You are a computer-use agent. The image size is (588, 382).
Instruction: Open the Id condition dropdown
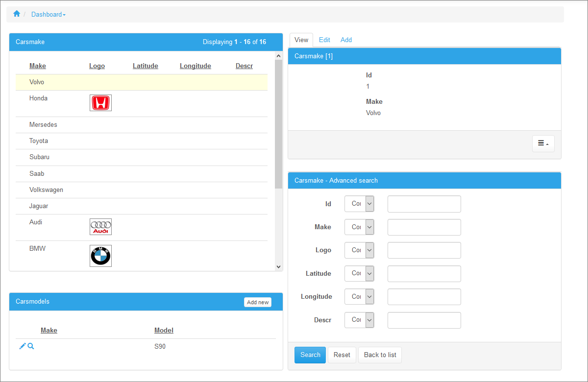[359, 204]
